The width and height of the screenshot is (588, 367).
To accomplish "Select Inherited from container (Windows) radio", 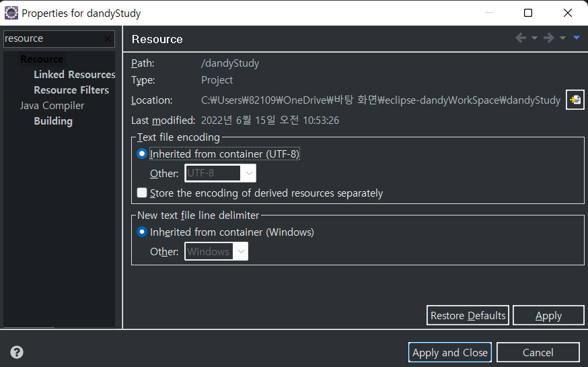I will click(142, 232).
